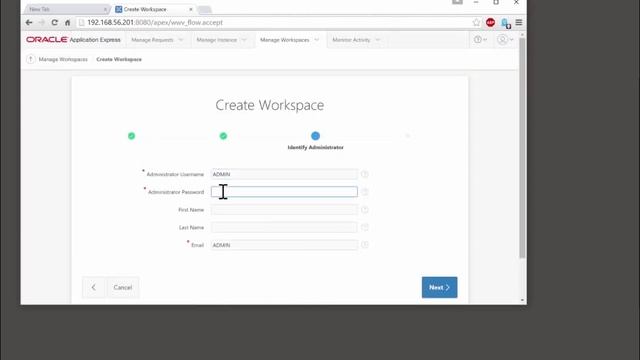This screenshot has width=640, height=360.
Task: Open a new browser tab
Action: pyautogui.click(x=205, y=9)
